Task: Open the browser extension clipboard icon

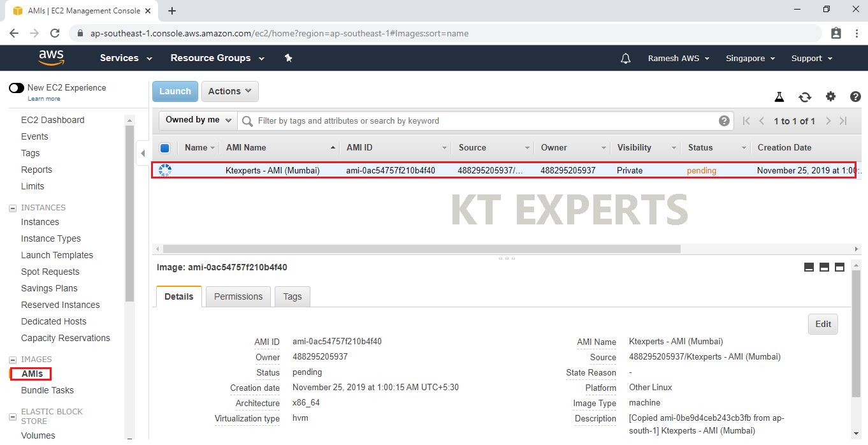Action: (x=836, y=33)
